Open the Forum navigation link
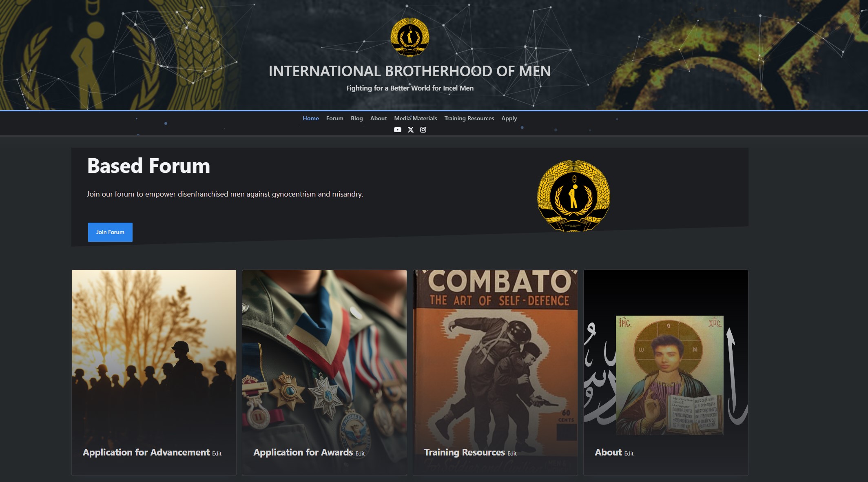The height and width of the screenshot is (482, 868). pyautogui.click(x=334, y=118)
